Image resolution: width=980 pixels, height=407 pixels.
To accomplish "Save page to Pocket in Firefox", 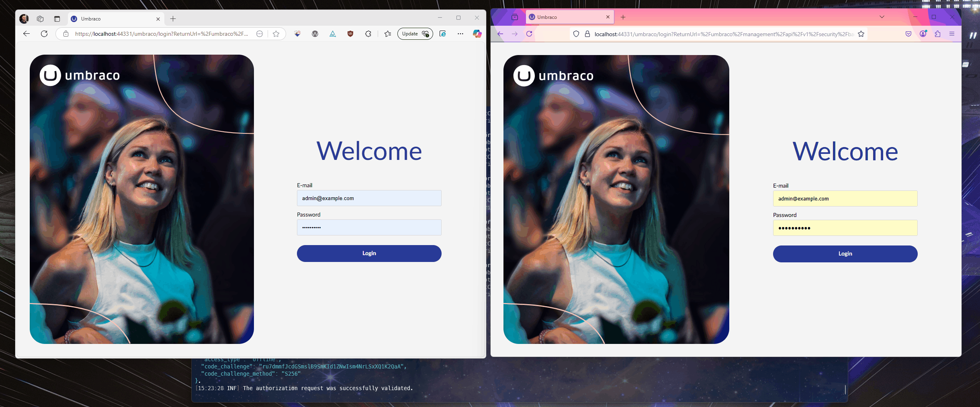I will [x=908, y=34].
